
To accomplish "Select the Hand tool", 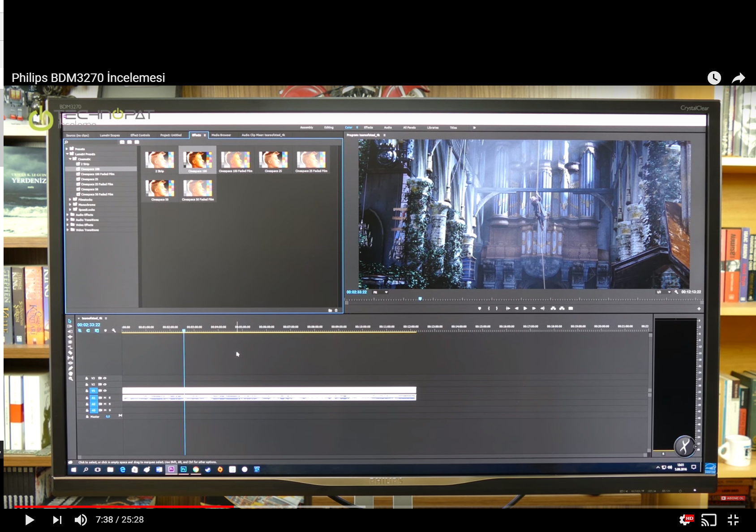I will tap(70, 373).
